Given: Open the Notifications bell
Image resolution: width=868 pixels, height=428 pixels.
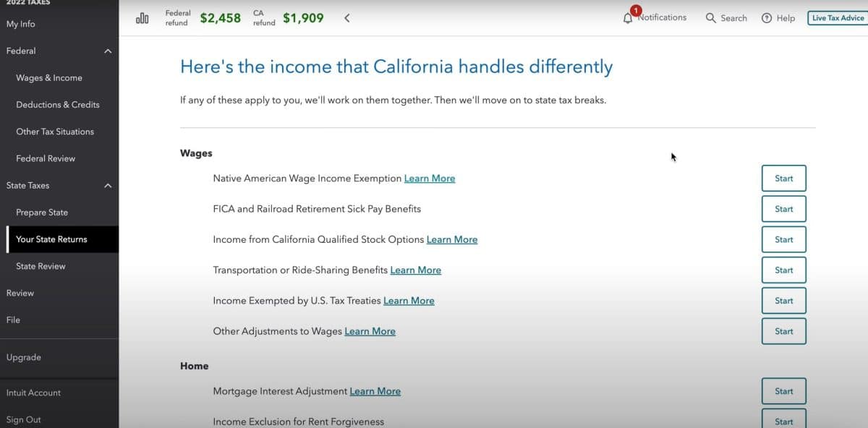Looking at the screenshot, I should point(629,17).
